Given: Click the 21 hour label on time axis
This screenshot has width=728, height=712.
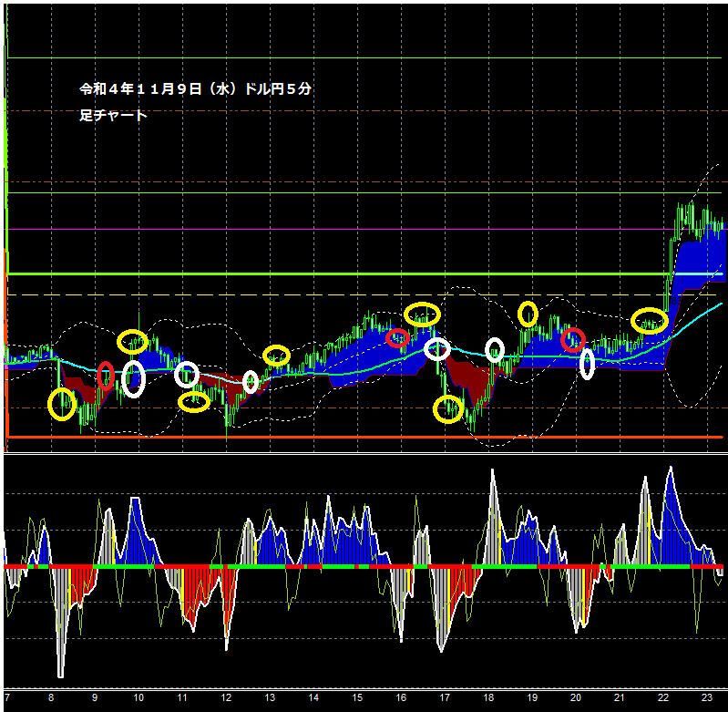Looking at the screenshot, I should (620, 697).
